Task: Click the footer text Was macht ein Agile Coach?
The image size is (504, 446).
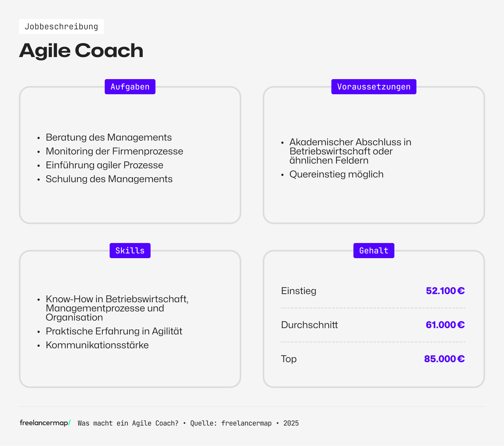Action: coord(128,423)
